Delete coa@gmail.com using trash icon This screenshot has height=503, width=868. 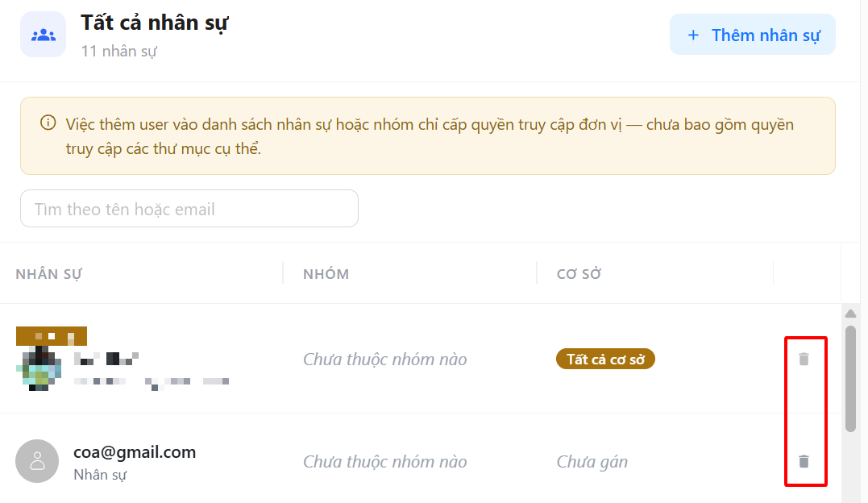804,461
